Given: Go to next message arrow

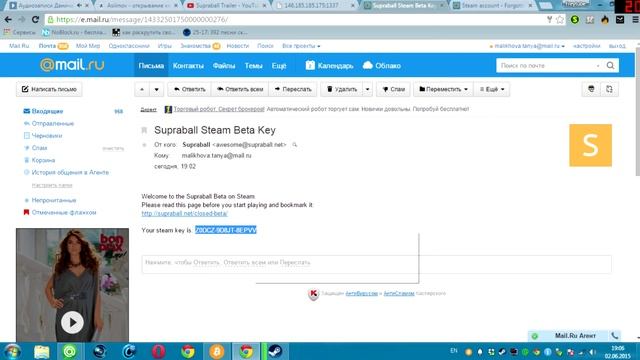Looking at the screenshot, I should point(156,89).
